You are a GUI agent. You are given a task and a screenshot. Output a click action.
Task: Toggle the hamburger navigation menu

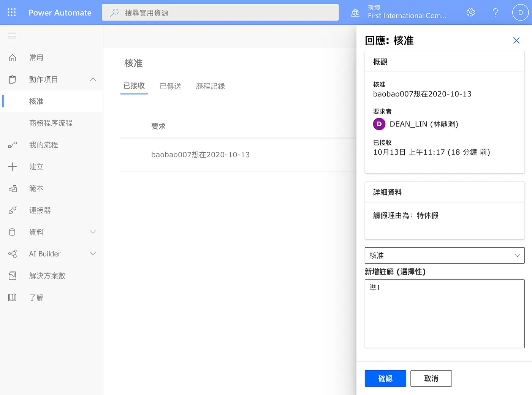pyautogui.click(x=12, y=36)
